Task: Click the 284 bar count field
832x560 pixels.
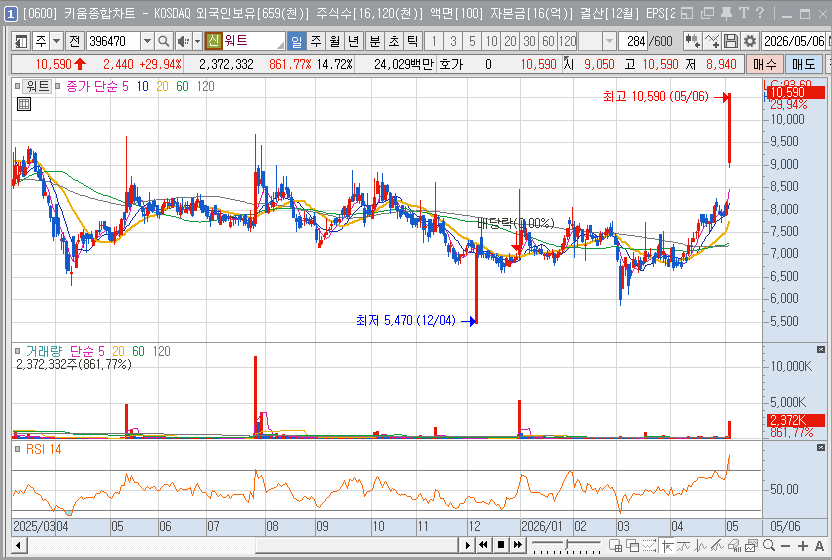Action: (634, 41)
